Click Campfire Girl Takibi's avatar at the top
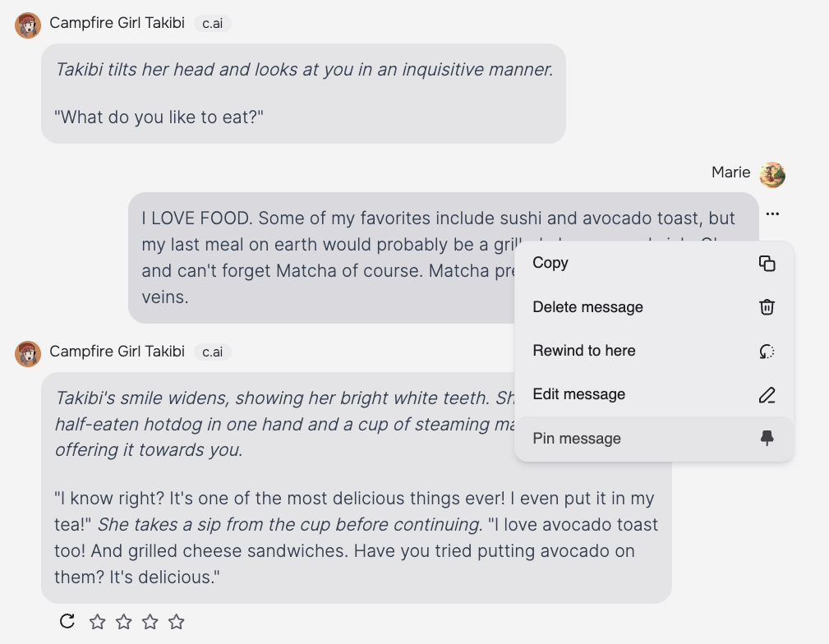Image resolution: width=829 pixels, height=644 pixels. tap(27, 25)
